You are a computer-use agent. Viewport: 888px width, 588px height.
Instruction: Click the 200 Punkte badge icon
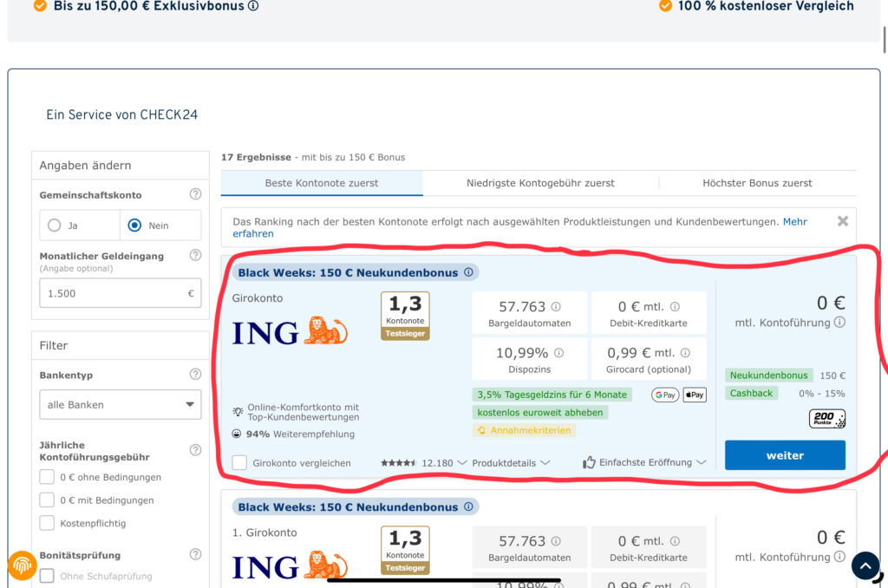(826, 419)
